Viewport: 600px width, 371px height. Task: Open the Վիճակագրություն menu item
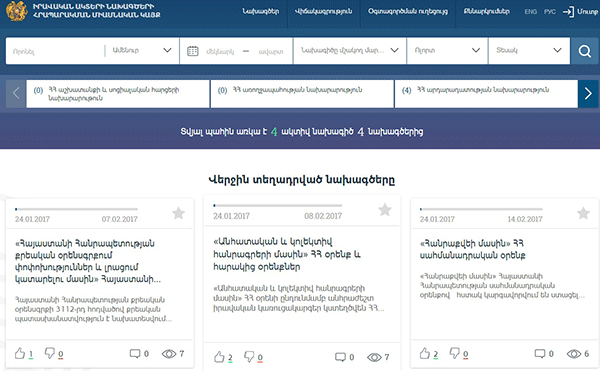point(323,11)
